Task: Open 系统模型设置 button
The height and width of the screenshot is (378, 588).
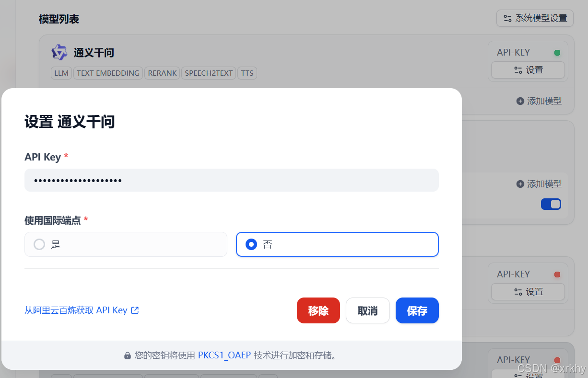Action: pyautogui.click(x=535, y=18)
